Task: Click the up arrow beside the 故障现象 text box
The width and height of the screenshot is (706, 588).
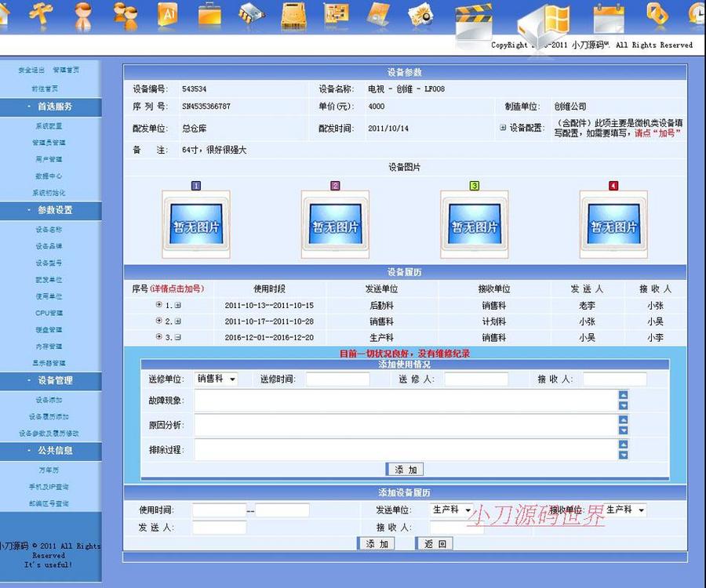Action: [622, 396]
